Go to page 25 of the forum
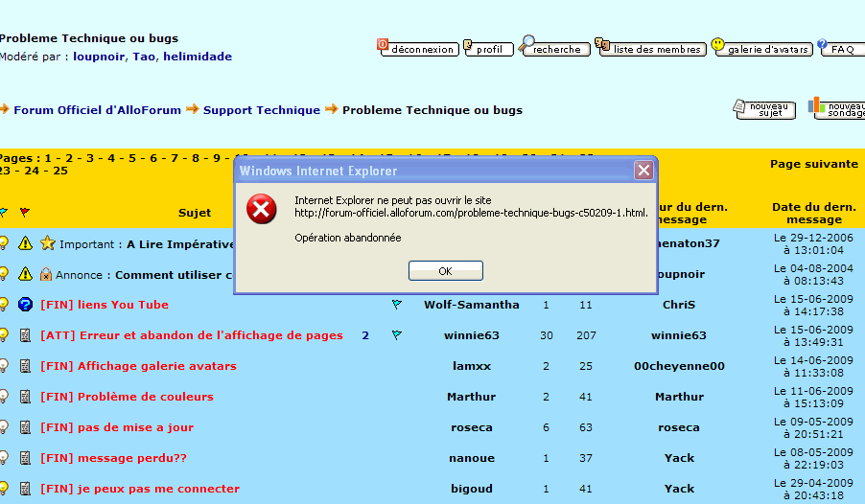Image resolution: width=865 pixels, height=504 pixels. point(60,171)
